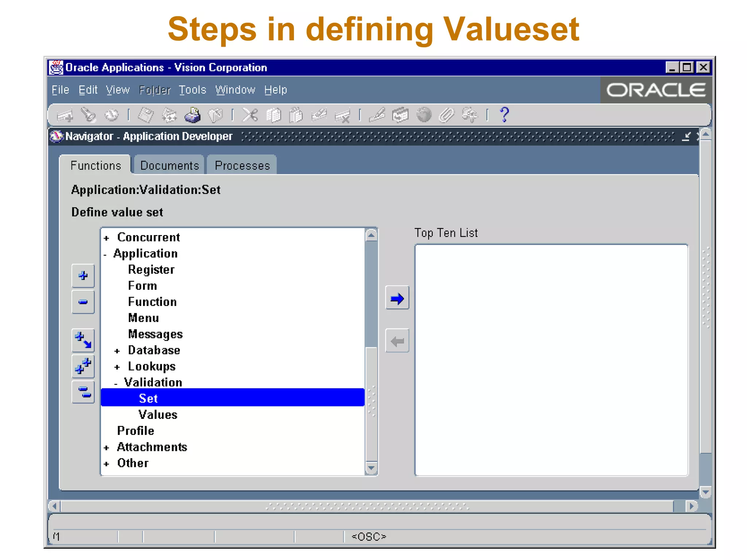Click the Find flashlight toolbar icon
This screenshot has height=560, width=747.
tap(89, 115)
